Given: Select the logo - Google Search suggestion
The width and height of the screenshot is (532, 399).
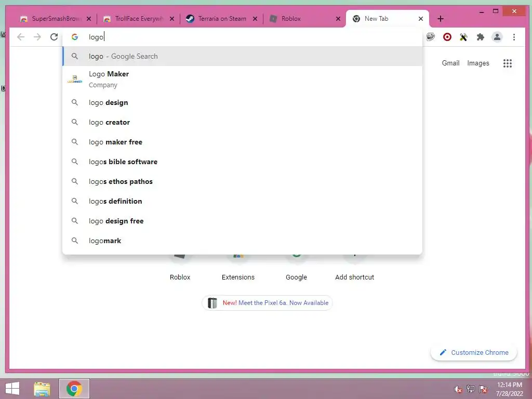Looking at the screenshot, I should point(242,56).
